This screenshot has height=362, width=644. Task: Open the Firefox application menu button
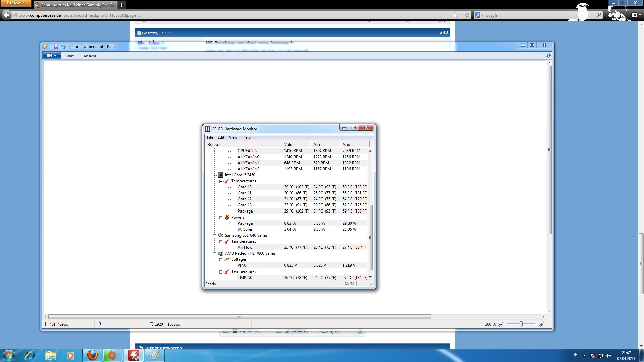pos(16,3)
